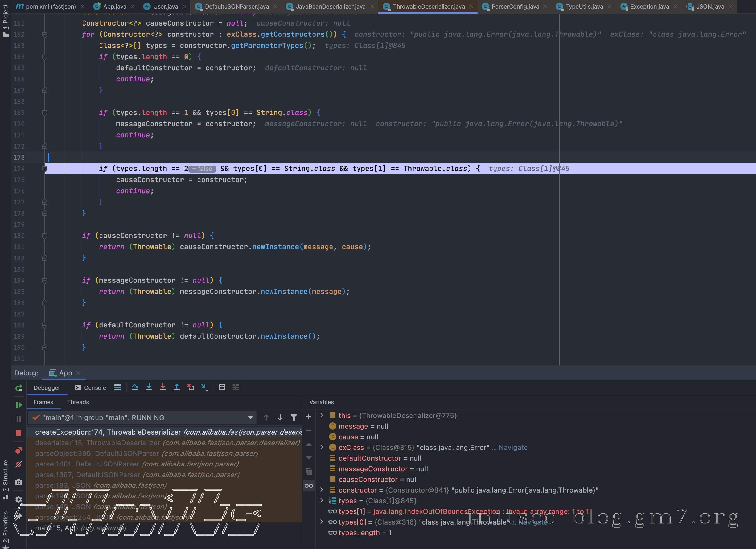Image resolution: width=756 pixels, height=549 pixels.
Task: Switch to the ParserConfig.java editor tab
Action: point(515,6)
